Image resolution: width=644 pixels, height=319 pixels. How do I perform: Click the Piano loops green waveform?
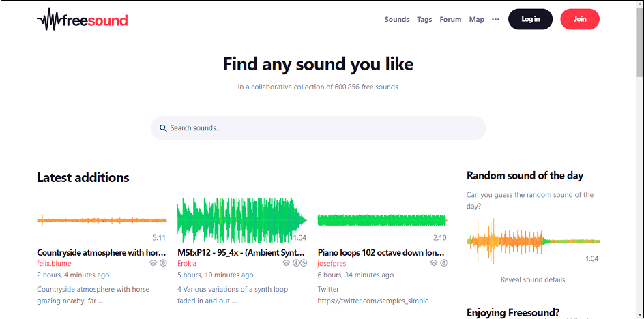tap(382, 220)
